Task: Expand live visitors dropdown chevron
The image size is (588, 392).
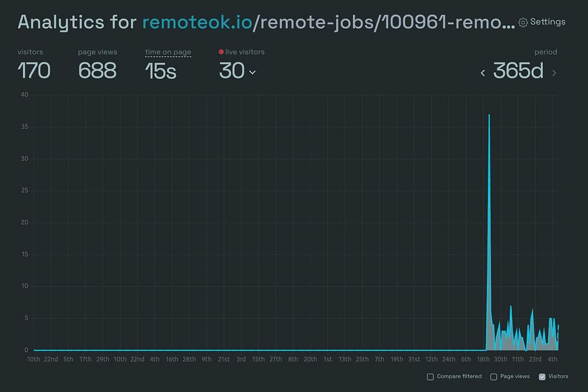Action: click(252, 72)
